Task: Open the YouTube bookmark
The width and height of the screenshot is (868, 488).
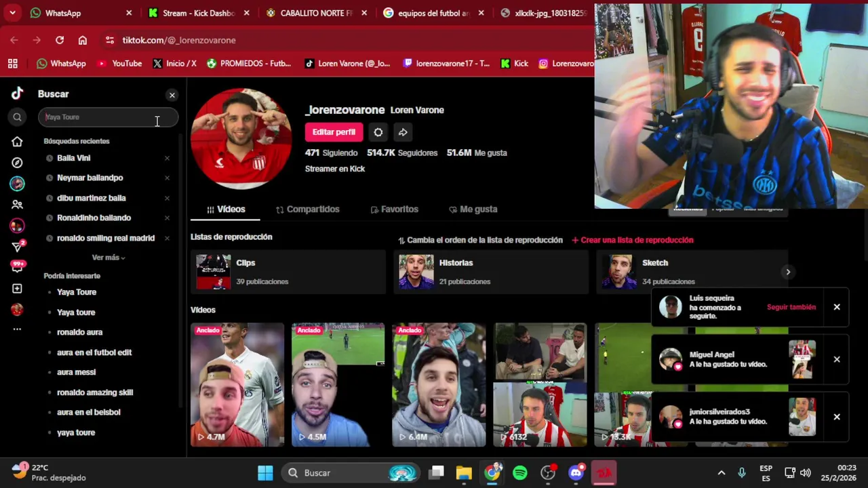Action: 119,64
